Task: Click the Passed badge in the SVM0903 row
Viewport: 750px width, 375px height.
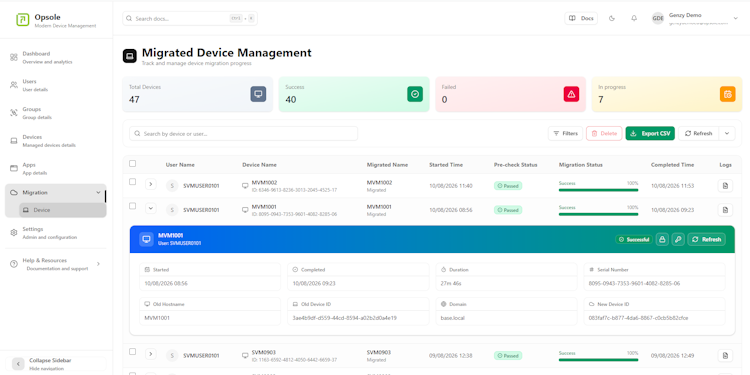Action: (x=508, y=356)
